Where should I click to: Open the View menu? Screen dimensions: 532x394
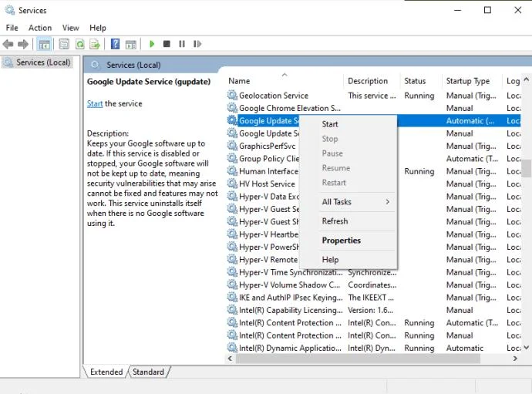point(71,28)
